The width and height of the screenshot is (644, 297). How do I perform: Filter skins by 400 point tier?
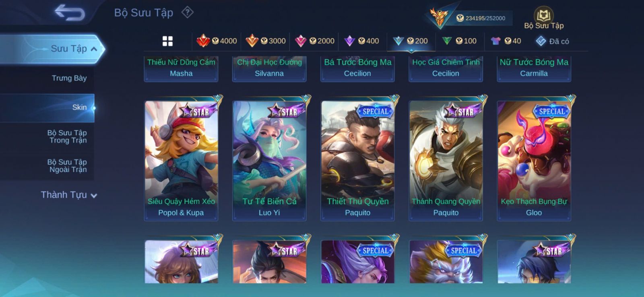(x=361, y=41)
